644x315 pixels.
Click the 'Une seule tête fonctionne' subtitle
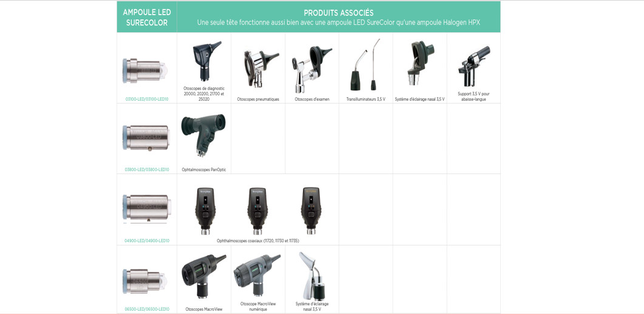pos(339,23)
